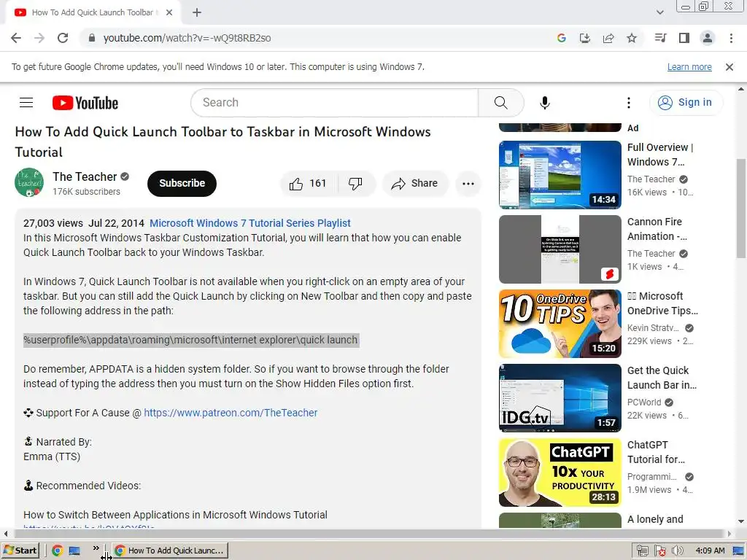Open Microsoft OneDrive Tips video title
Viewport: 747px width, 560px height.
[x=662, y=303]
